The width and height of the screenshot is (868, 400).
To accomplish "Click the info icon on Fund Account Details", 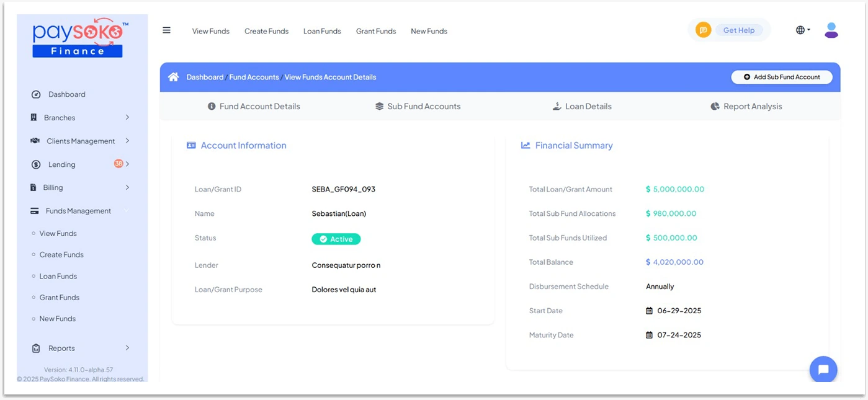I will pyautogui.click(x=212, y=106).
